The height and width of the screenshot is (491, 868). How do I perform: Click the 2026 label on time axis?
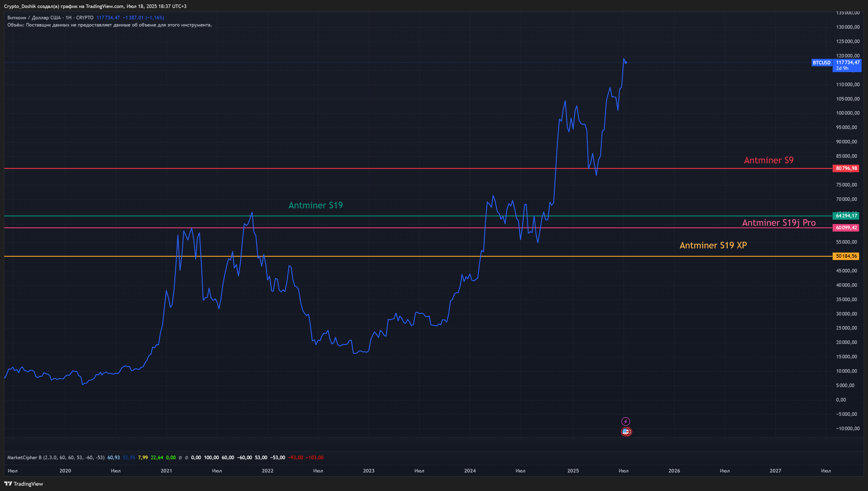pyautogui.click(x=674, y=471)
